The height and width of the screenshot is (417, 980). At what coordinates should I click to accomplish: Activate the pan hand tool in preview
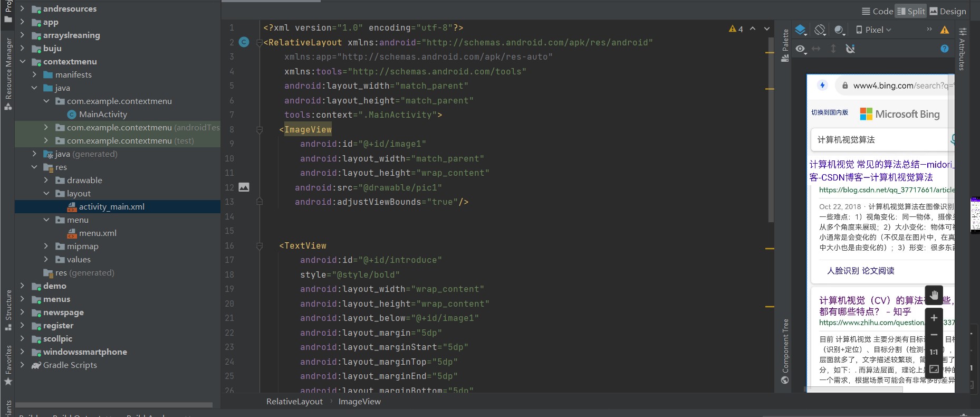(934, 295)
